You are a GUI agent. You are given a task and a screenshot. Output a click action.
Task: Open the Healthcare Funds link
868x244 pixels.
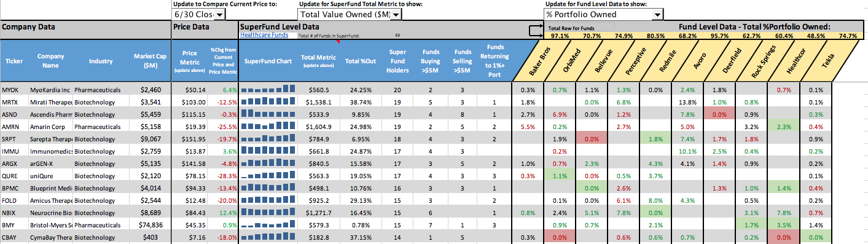pyautogui.click(x=264, y=35)
